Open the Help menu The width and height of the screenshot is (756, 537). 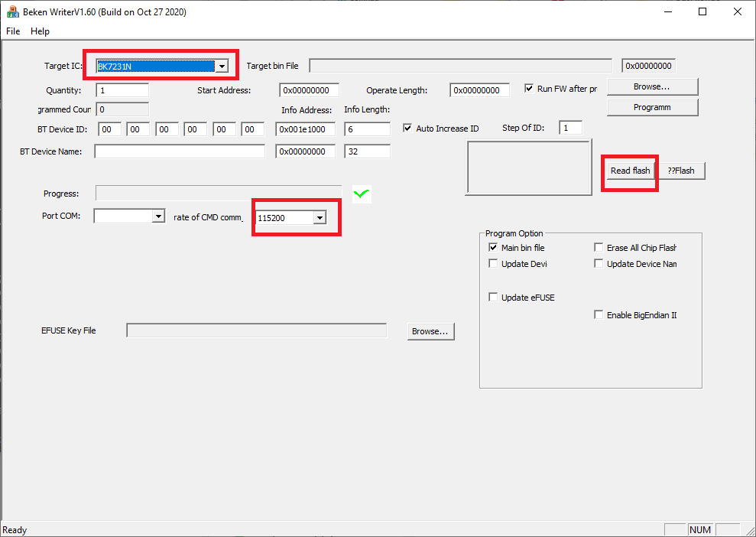[x=40, y=31]
